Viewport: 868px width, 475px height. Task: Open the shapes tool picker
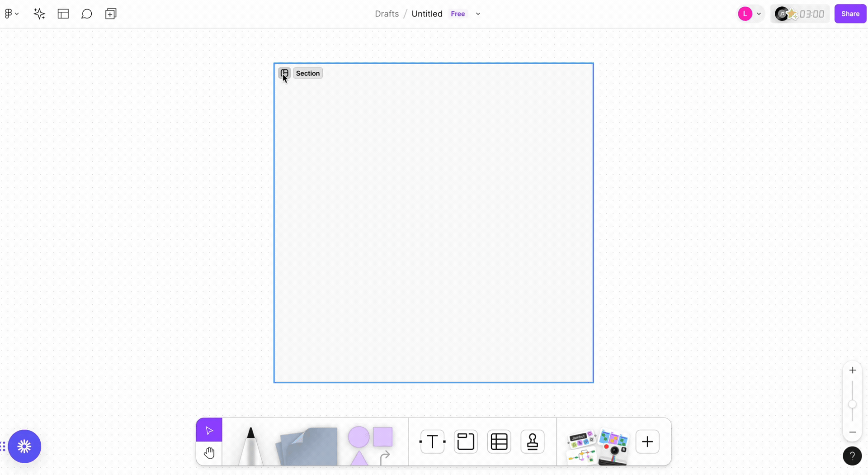370,445
